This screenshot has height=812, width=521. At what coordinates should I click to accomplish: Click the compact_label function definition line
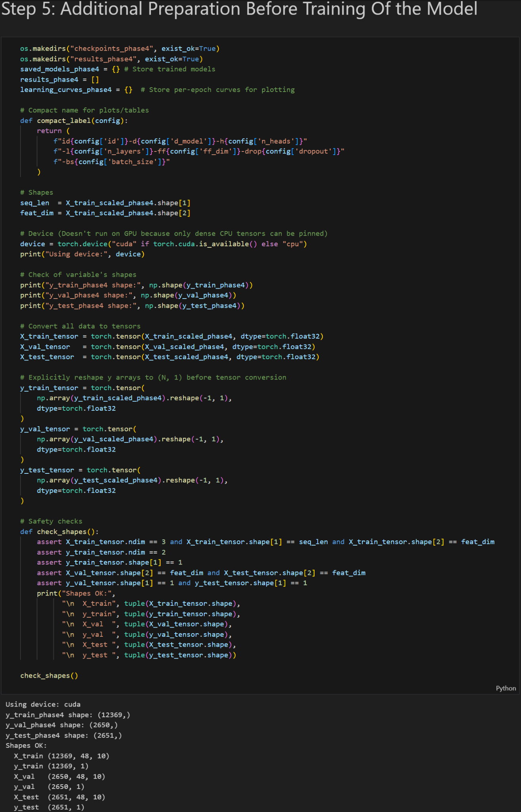[x=74, y=121]
